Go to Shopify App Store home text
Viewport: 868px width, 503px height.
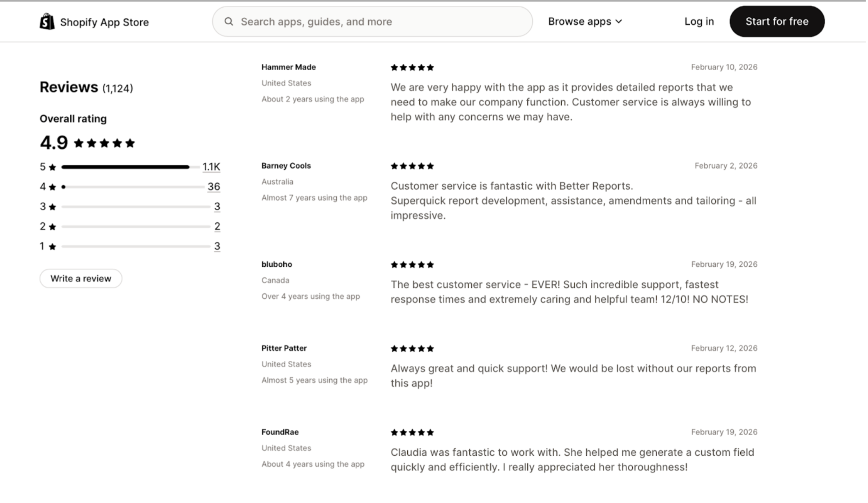tap(104, 22)
